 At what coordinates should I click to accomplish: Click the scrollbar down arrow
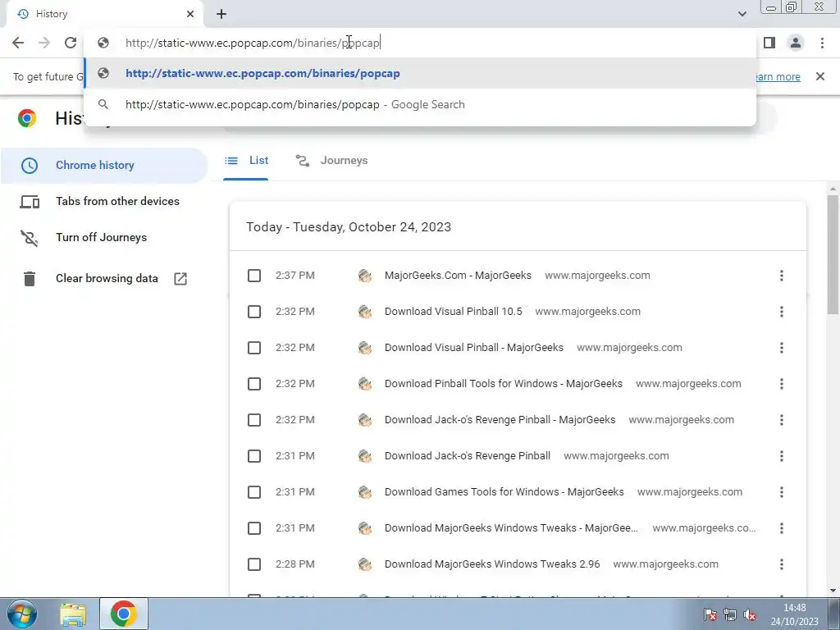pos(833,591)
